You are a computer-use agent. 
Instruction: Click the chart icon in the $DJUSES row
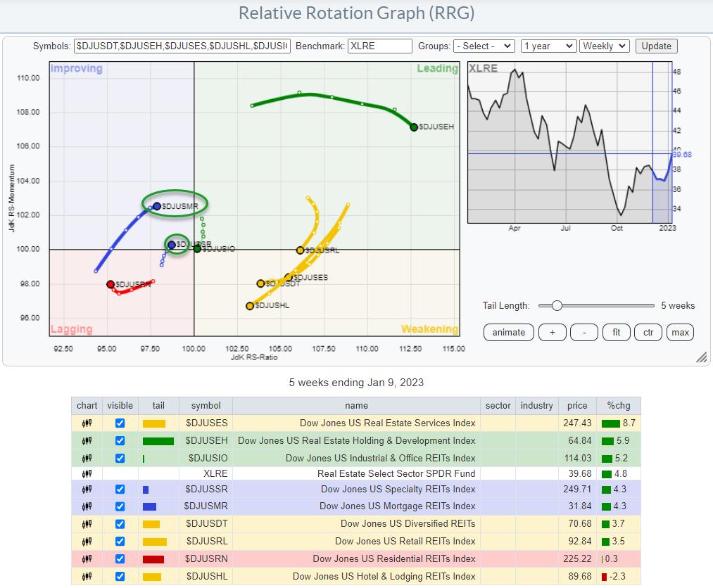[x=87, y=423]
